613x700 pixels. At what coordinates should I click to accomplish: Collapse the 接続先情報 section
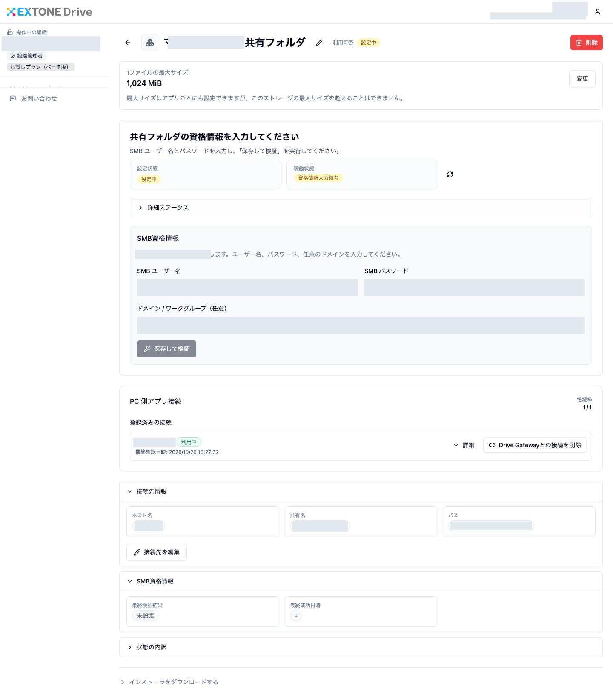(x=361, y=491)
